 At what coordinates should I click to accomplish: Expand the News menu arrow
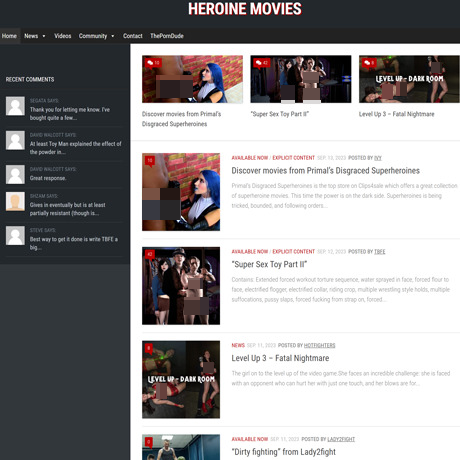44,36
